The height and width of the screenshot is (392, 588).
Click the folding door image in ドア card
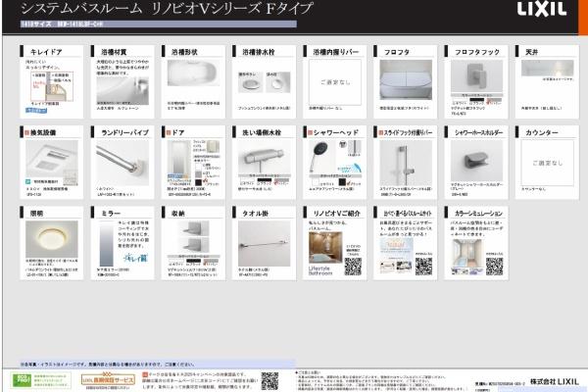click(179, 159)
